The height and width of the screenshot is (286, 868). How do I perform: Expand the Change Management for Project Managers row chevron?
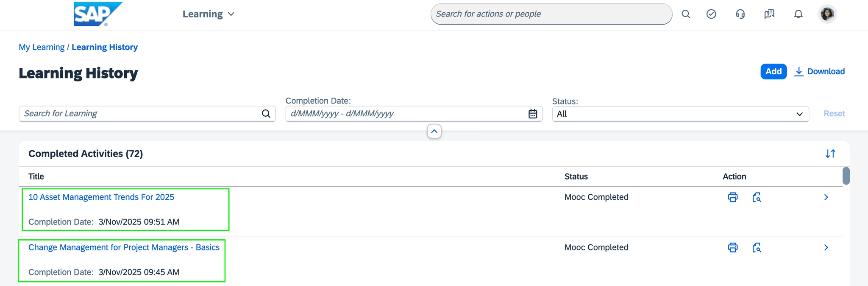tap(826, 247)
